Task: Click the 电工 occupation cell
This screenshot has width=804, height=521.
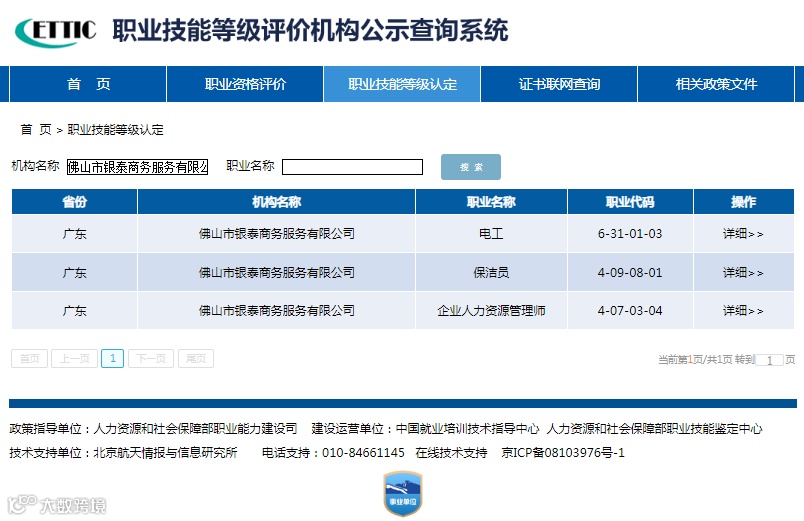Action: 491,234
